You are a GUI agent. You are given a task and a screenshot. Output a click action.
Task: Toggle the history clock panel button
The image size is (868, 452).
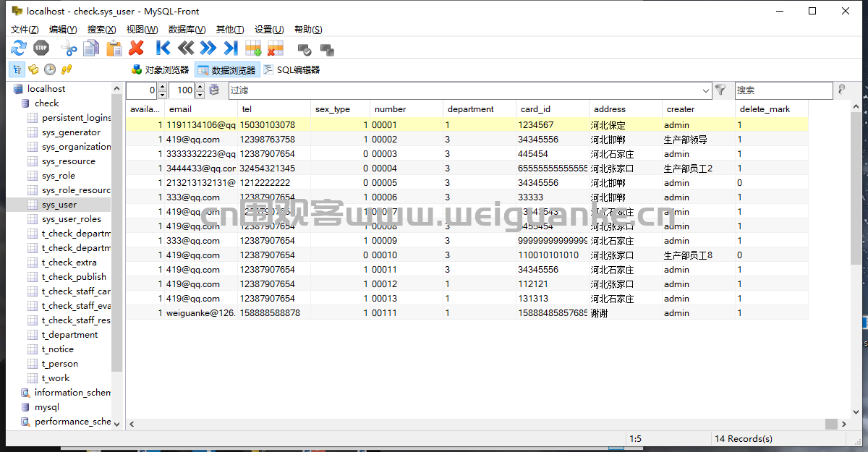(50, 69)
